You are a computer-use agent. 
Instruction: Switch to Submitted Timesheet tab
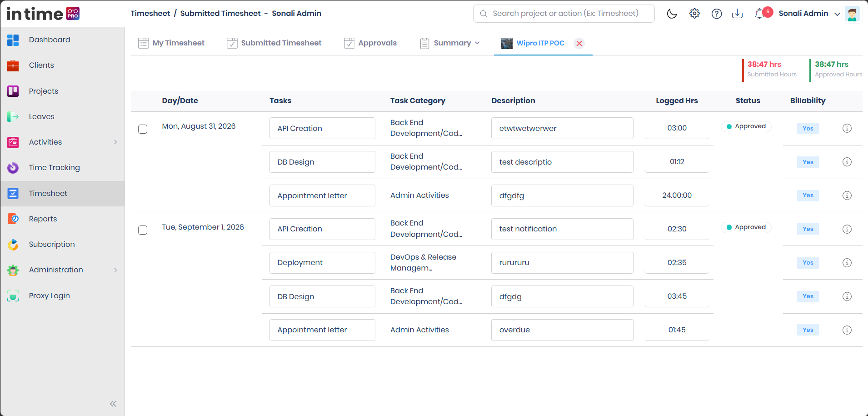click(x=274, y=43)
